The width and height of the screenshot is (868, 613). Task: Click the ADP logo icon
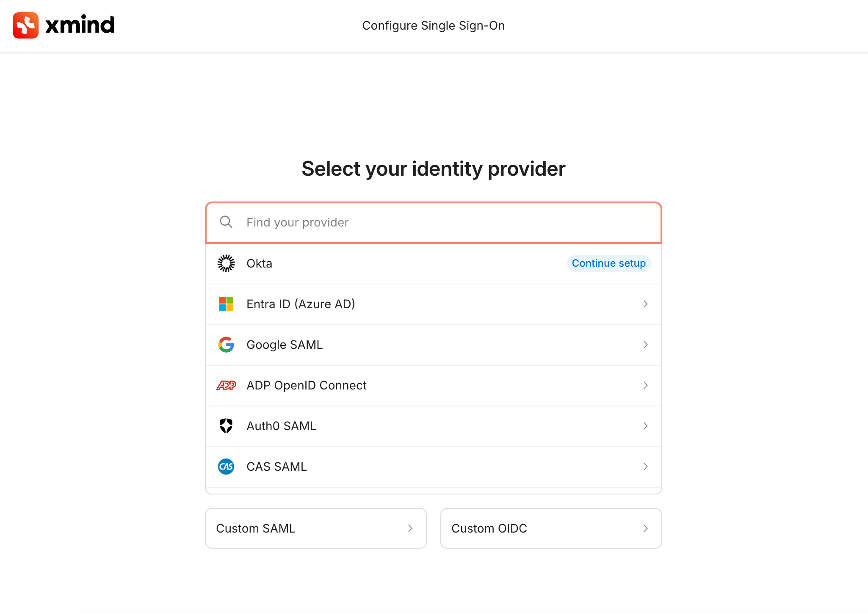tap(226, 385)
